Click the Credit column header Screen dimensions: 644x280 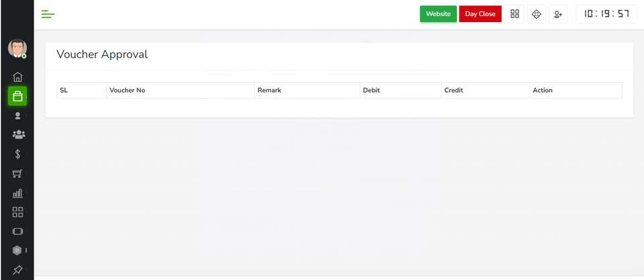[486, 90]
